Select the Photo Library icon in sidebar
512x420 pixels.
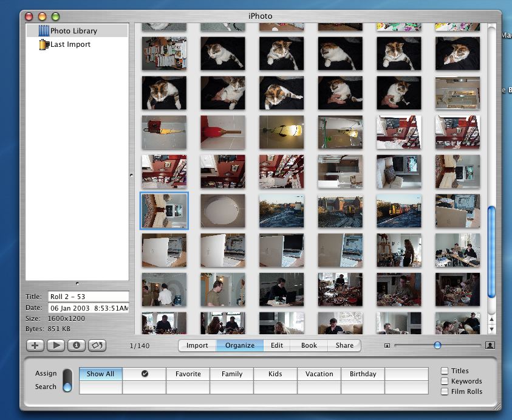coord(44,30)
